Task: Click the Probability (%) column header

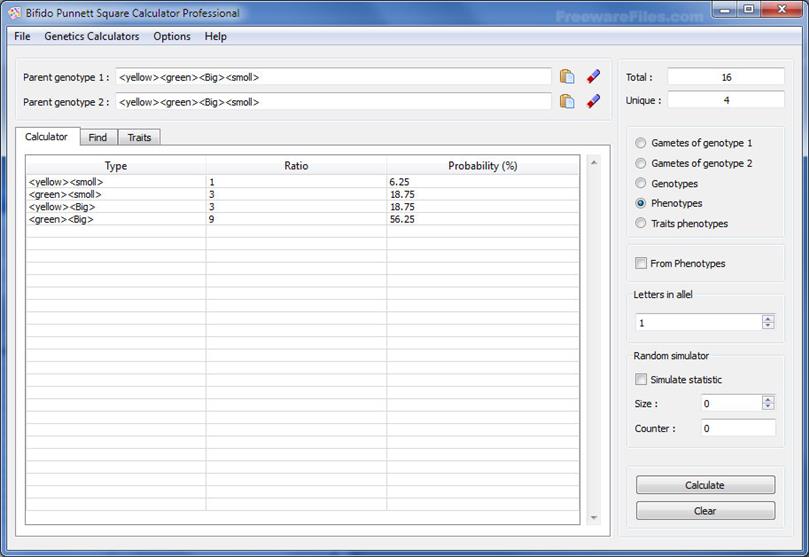Action: point(483,166)
